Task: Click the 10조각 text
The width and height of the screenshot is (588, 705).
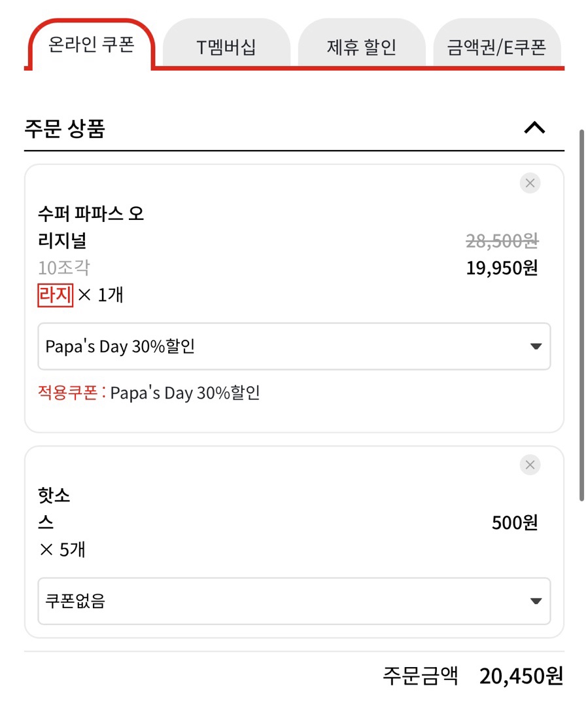Action: click(x=64, y=268)
